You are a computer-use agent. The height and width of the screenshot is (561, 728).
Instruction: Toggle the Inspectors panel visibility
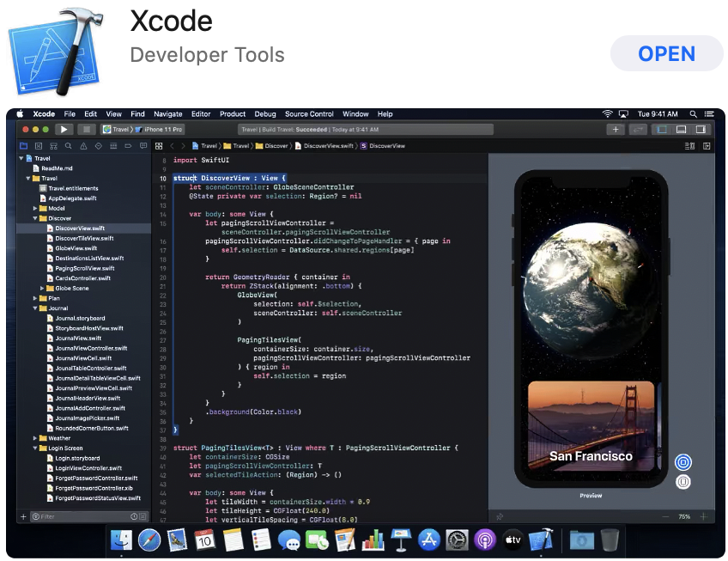click(x=701, y=130)
